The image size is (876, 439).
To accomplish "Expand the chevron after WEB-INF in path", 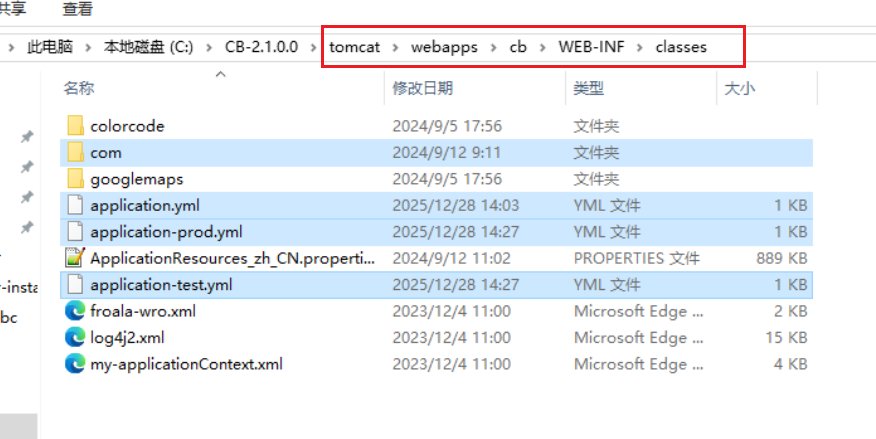I will (x=640, y=47).
